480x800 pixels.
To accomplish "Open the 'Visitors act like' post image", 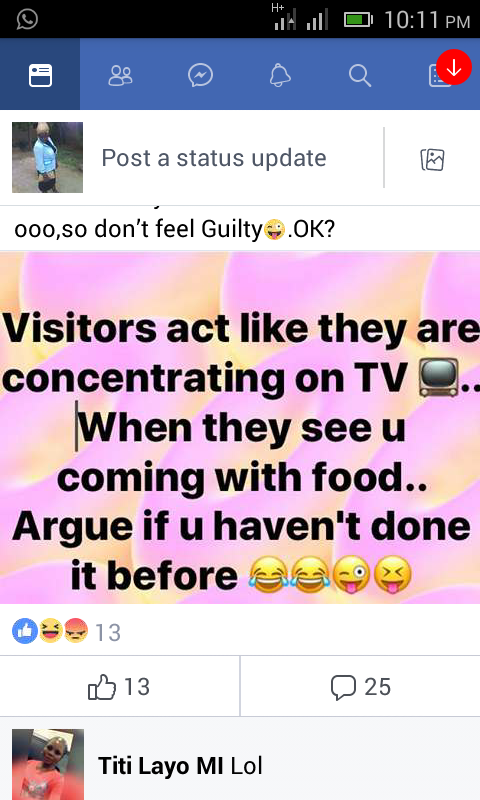I will pyautogui.click(x=240, y=428).
